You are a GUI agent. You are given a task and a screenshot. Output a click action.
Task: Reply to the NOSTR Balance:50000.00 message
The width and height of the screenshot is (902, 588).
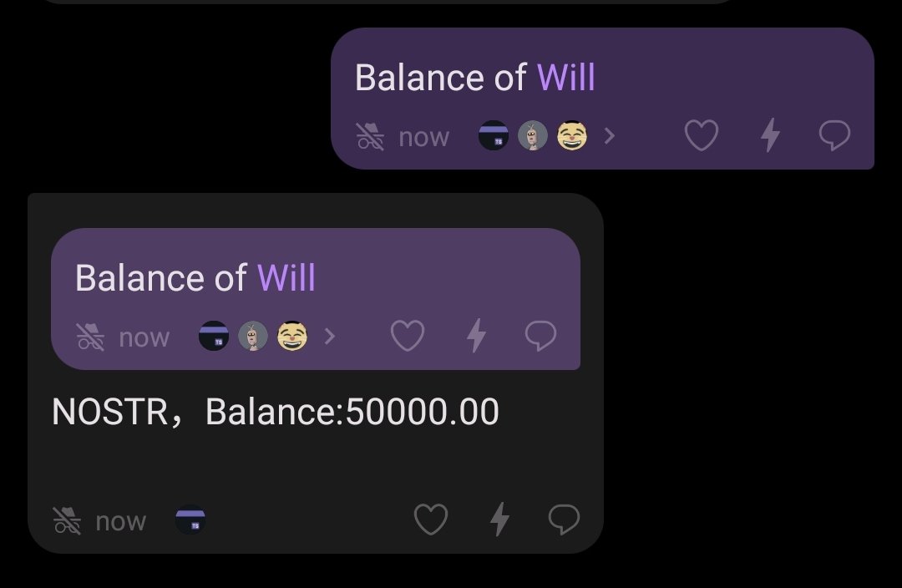pyautogui.click(x=564, y=520)
